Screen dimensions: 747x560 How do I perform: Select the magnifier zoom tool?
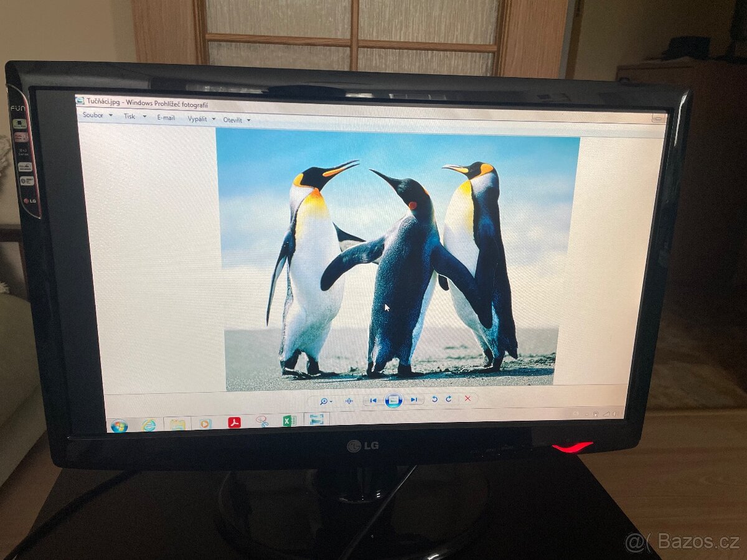tap(324, 400)
